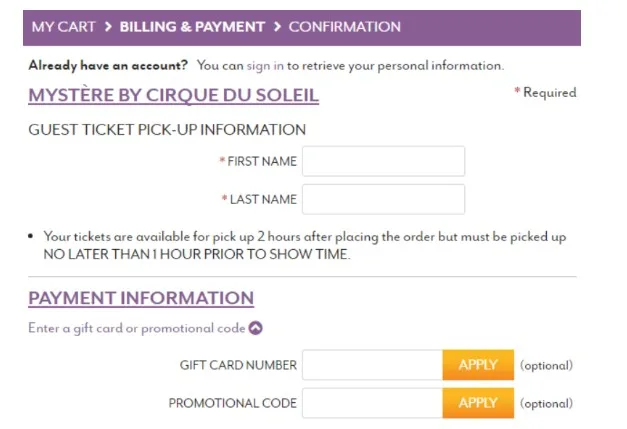Toggle "Enter a gift card or promotional code" text
627x429 pixels.
[136, 328]
